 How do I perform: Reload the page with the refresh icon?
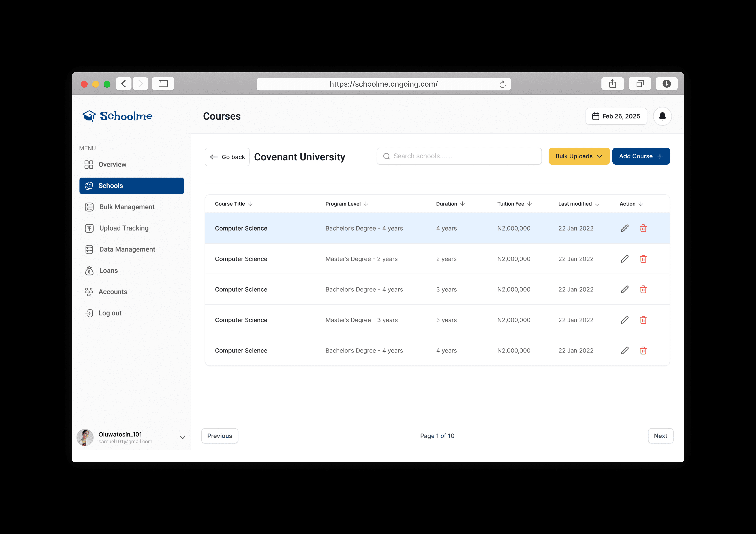tap(503, 84)
